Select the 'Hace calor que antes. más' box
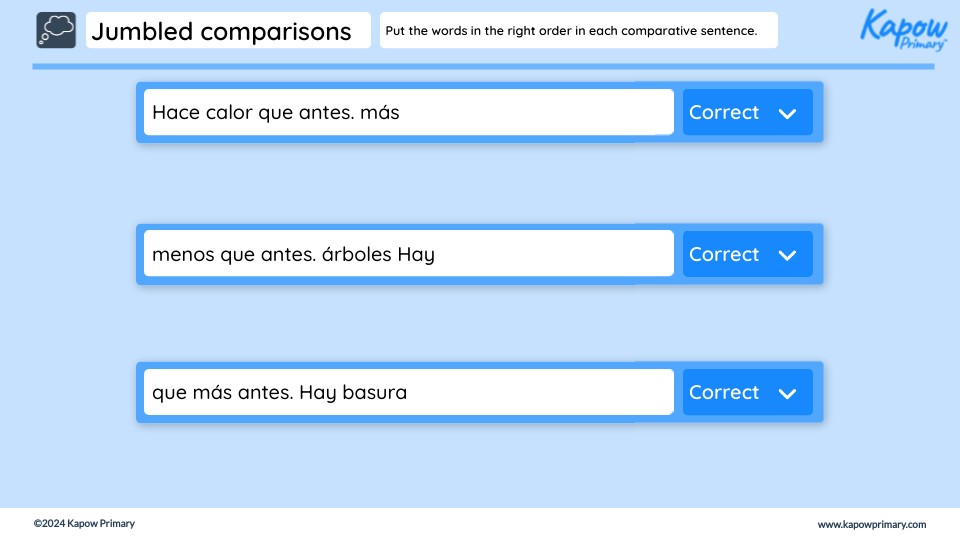Screen dimensions: 960x540 pyautogui.click(x=408, y=112)
